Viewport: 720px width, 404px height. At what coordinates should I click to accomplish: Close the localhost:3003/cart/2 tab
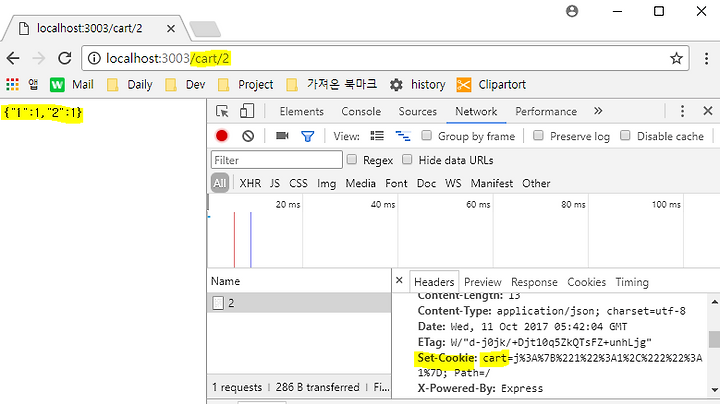pos(171,28)
